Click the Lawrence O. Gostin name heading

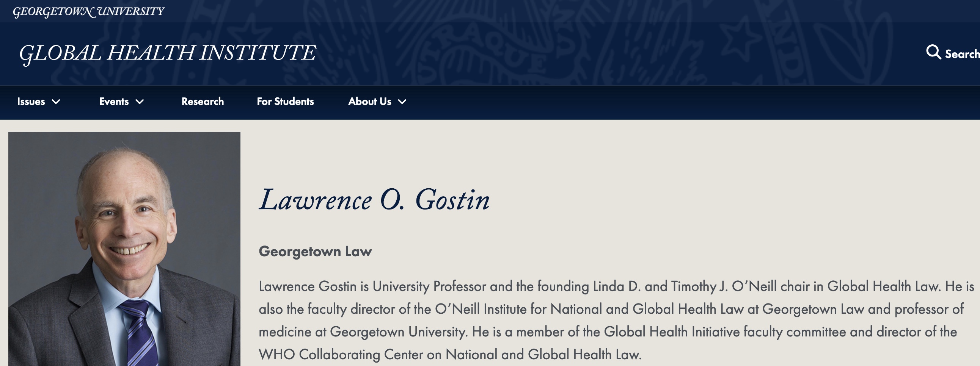tap(374, 200)
